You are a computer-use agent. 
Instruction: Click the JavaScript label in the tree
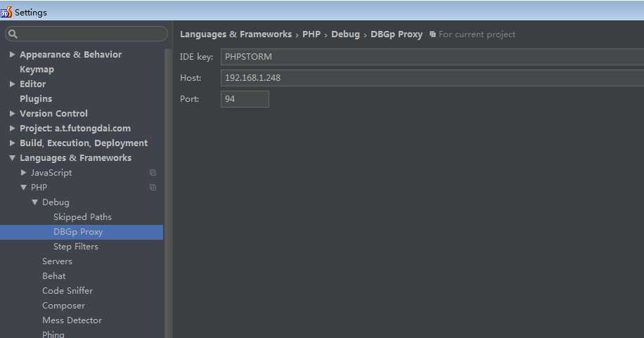[51, 173]
